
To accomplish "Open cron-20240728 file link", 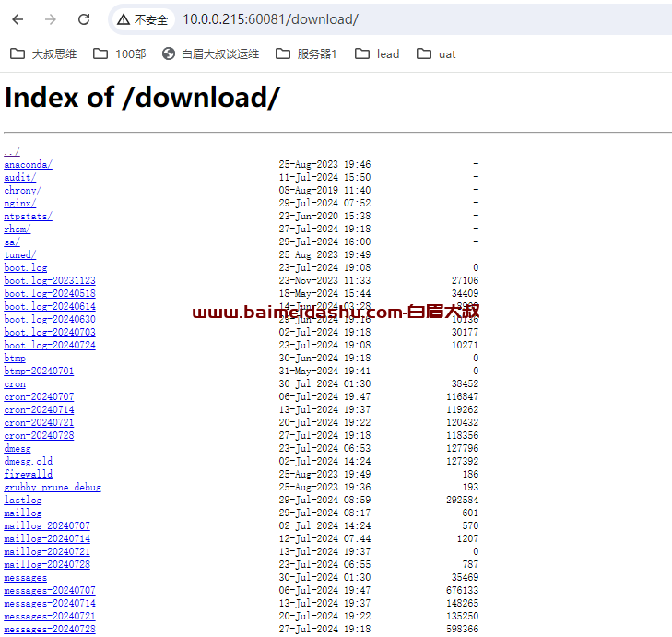I will pos(39,435).
